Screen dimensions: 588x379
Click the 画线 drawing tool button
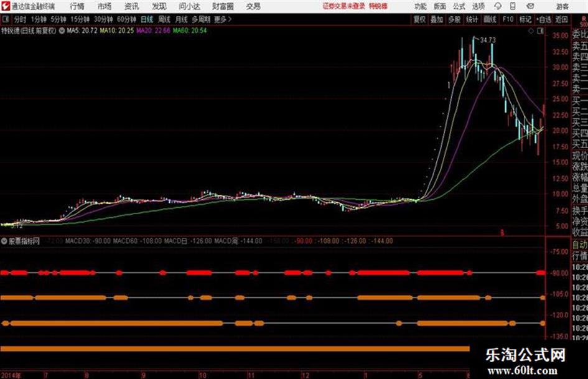(x=490, y=19)
